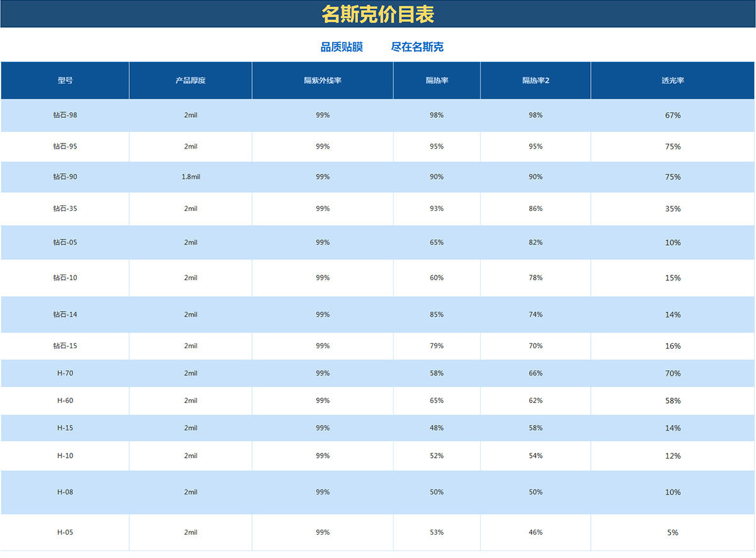Click the 60% 隔热率 value

pos(437,278)
